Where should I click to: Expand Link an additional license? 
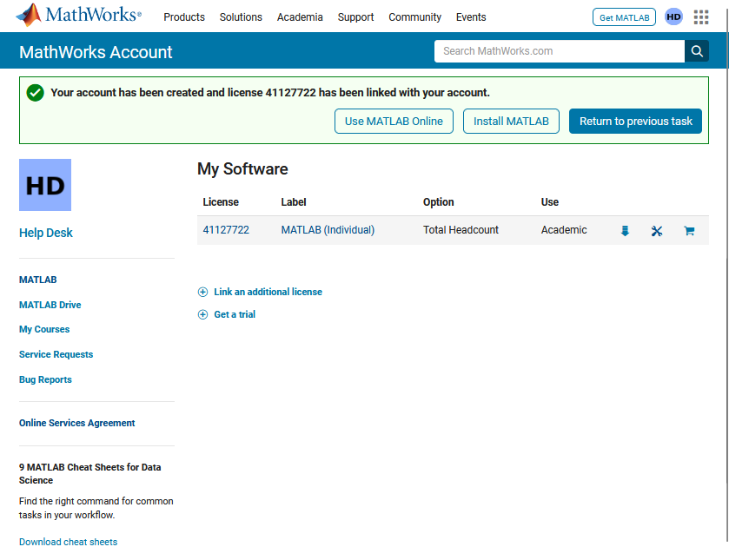click(x=268, y=293)
